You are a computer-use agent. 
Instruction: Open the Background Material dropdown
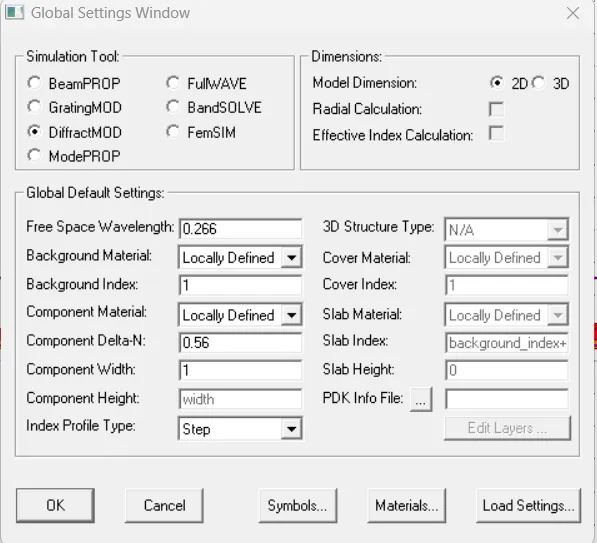coord(291,258)
